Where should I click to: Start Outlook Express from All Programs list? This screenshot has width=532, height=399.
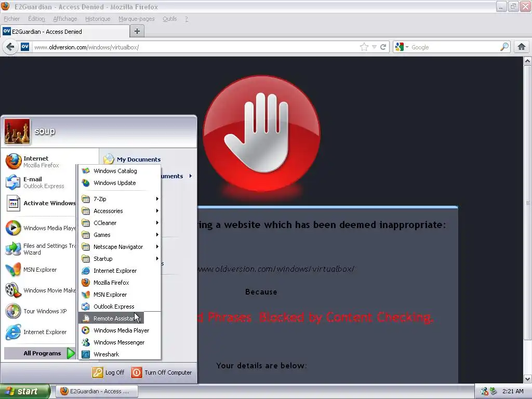[x=119, y=307]
